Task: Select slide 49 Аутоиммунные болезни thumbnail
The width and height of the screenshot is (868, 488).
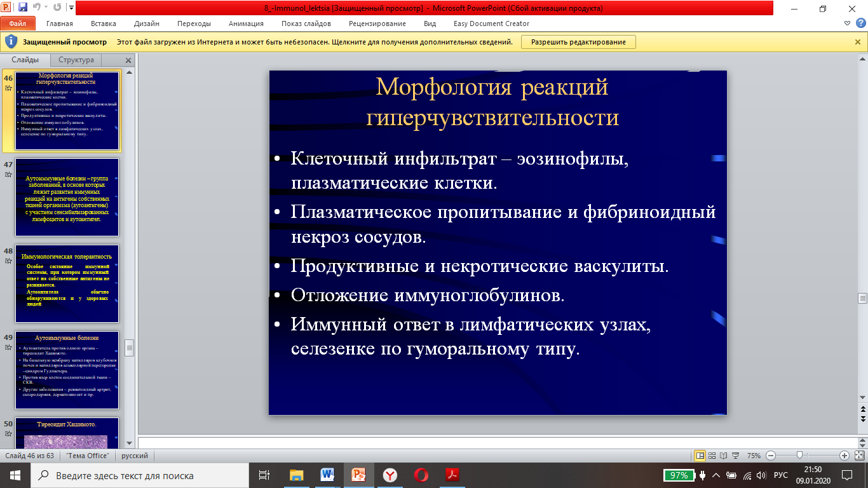Action: pos(67,370)
